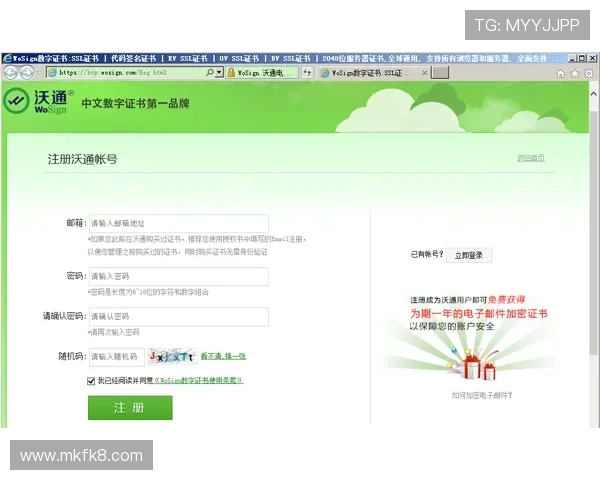Open WoSign数字证书使用条款 terms link

(199, 380)
